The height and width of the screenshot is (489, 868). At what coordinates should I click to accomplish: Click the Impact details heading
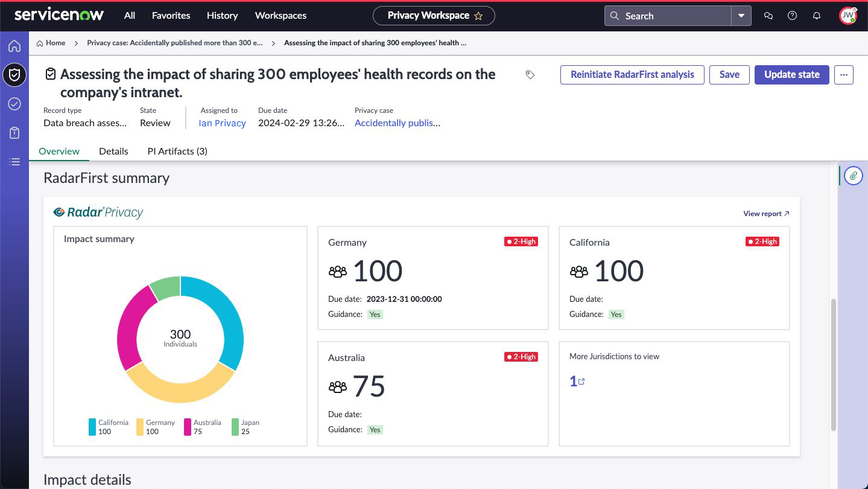pos(87,480)
